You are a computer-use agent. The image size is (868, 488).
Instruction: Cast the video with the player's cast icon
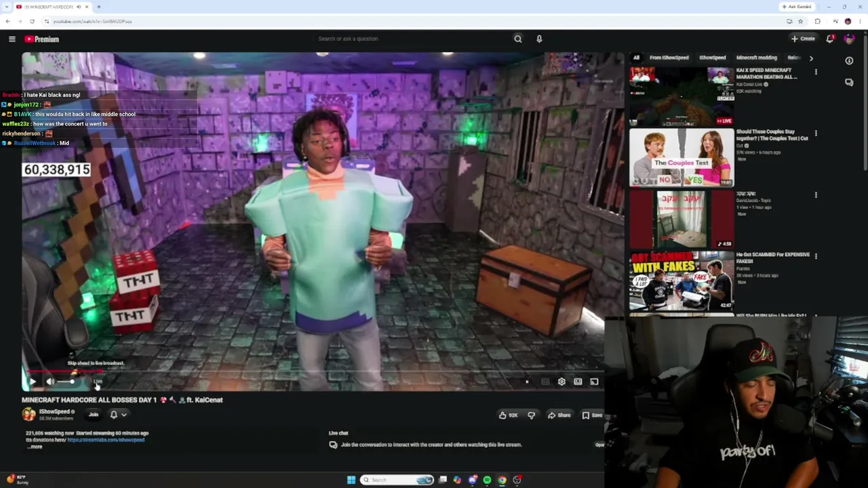(x=594, y=382)
